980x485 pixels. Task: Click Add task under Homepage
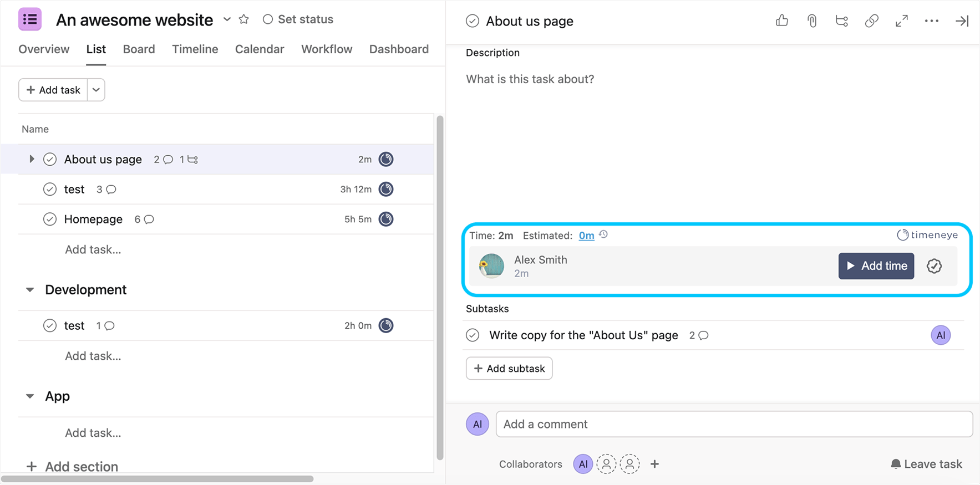[x=93, y=249]
